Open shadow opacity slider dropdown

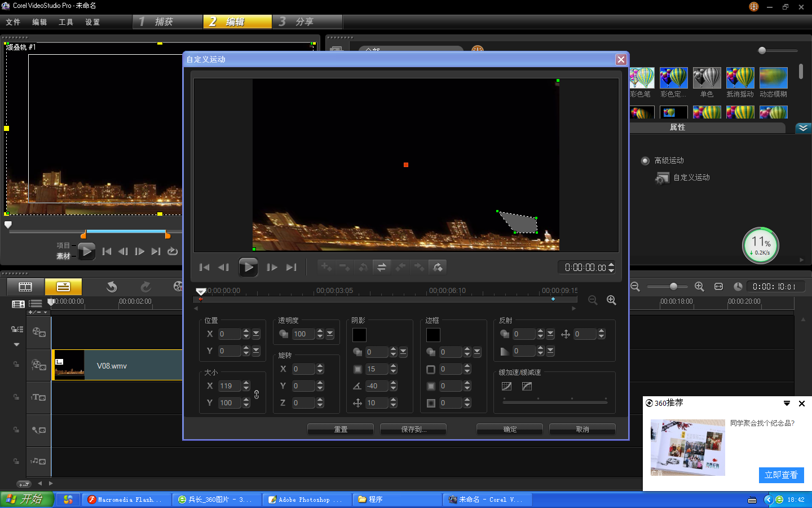point(403,352)
